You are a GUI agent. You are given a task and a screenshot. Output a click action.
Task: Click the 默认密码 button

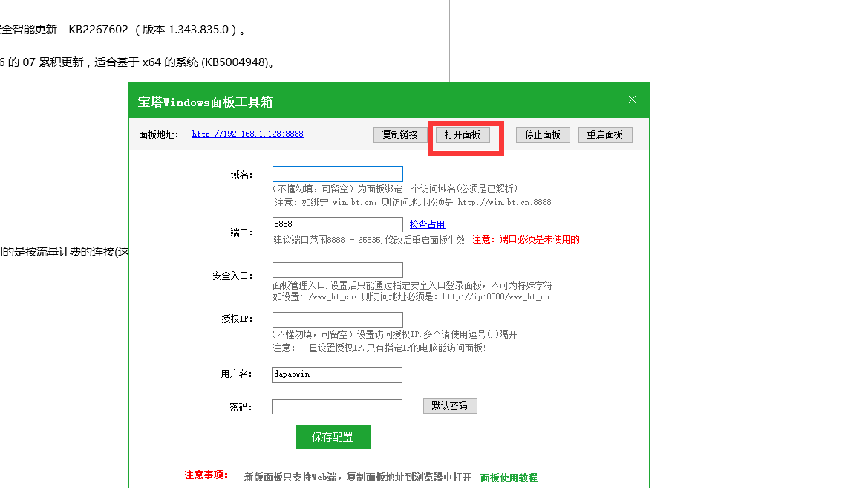(450, 406)
